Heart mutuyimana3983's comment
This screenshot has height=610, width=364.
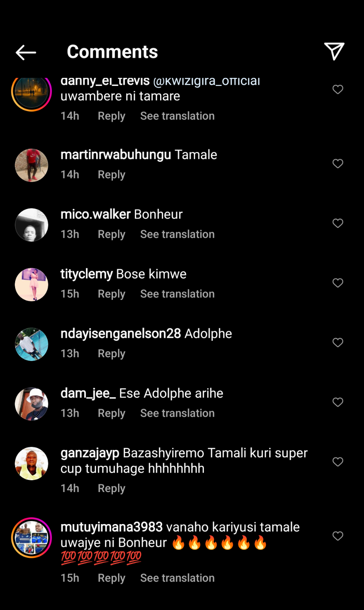pos(338,536)
